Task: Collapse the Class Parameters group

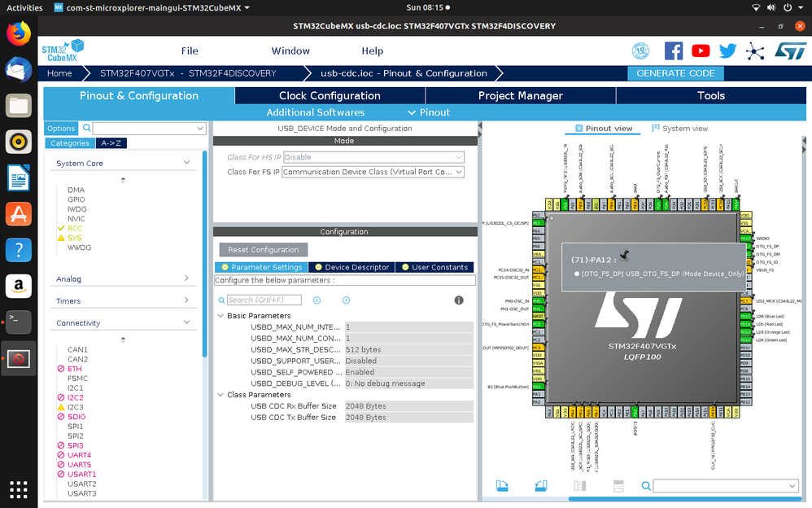Action: click(220, 395)
